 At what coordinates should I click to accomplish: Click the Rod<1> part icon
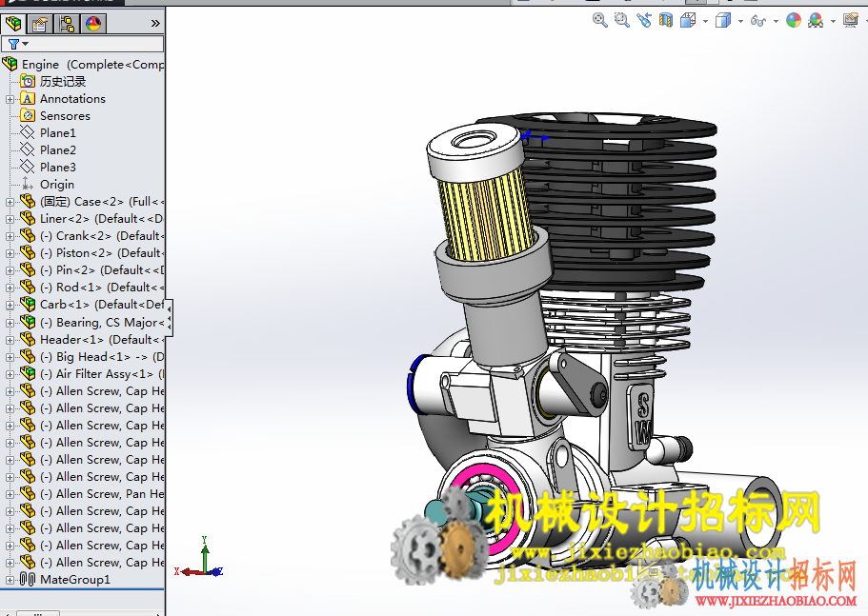(x=28, y=287)
